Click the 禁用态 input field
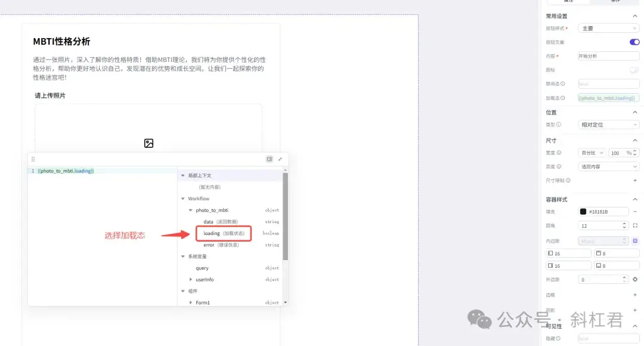Image resolution: width=644 pixels, height=346 pixels. [x=608, y=84]
